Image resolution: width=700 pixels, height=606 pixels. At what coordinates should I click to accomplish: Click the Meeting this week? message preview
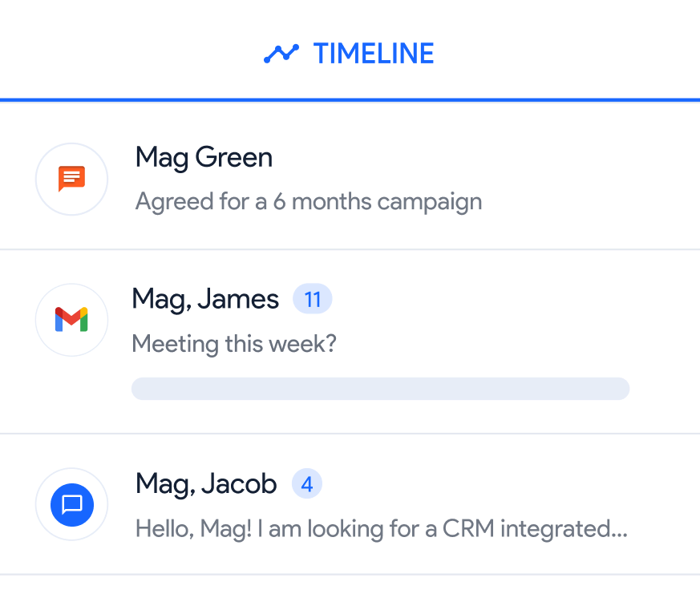point(233,344)
